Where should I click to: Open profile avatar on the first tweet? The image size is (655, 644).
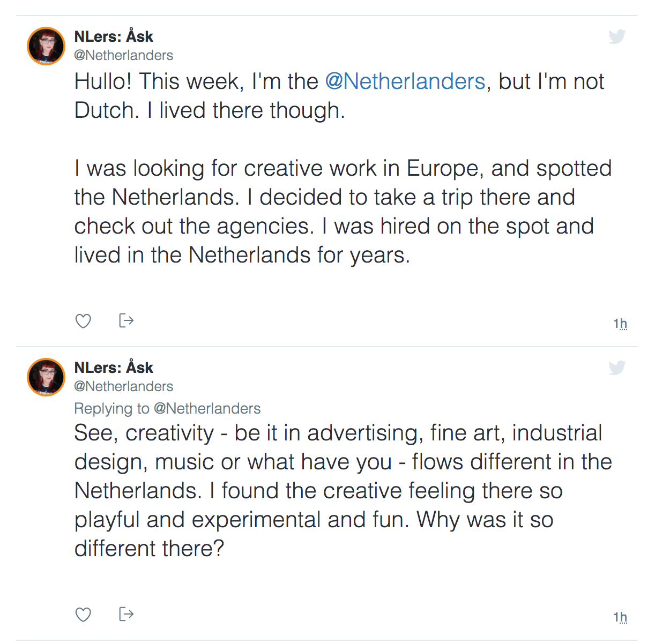click(46, 46)
